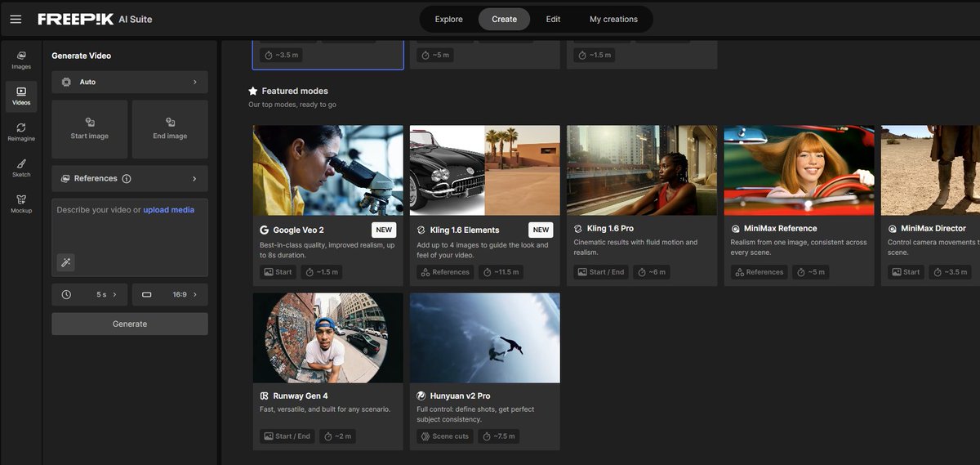Open the 5 s duration dropdown
The width and height of the screenshot is (980, 465).
pyautogui.click(x=90, y=294)
